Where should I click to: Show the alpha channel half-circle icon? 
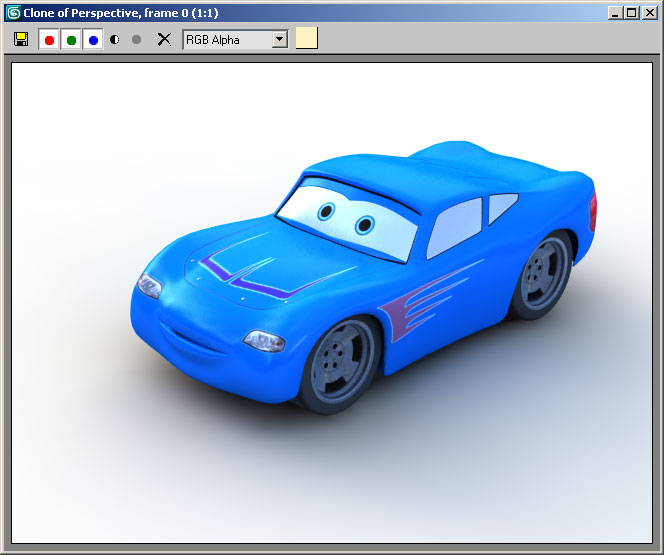pyautogui.click(x=115, y=40)
